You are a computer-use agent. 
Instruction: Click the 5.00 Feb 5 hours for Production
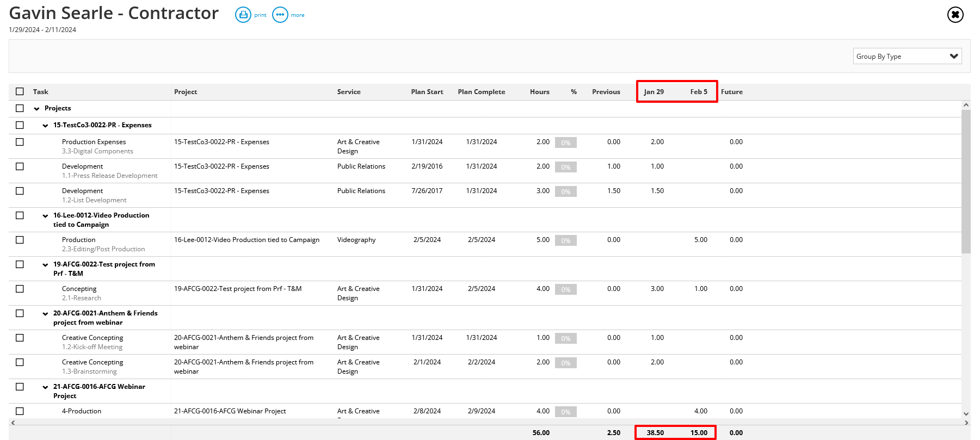coord(701,240)
